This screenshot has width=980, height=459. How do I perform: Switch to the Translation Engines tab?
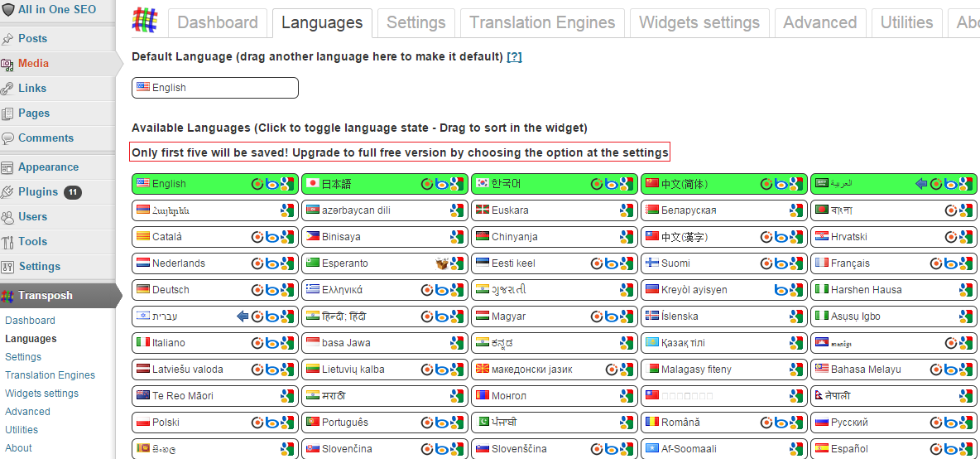point(542,23)
